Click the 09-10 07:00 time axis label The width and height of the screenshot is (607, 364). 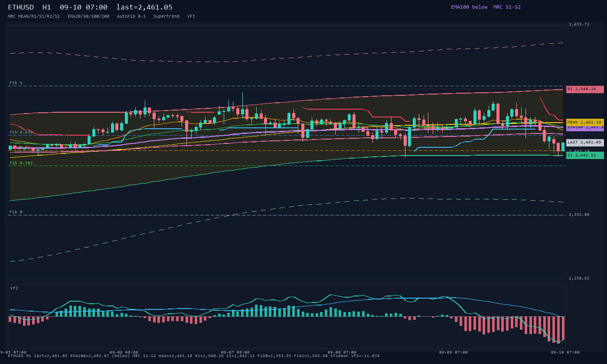coord(565,352)
